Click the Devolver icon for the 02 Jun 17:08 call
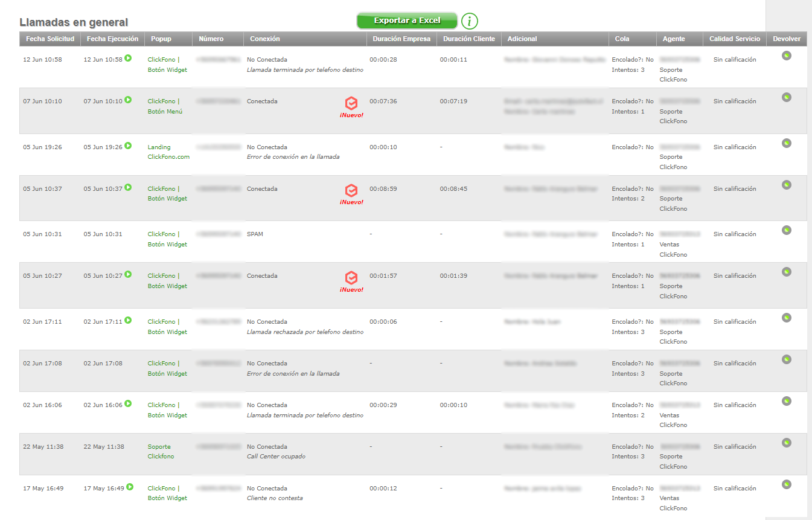Screen dimensions: 812x520 (786, 359)
